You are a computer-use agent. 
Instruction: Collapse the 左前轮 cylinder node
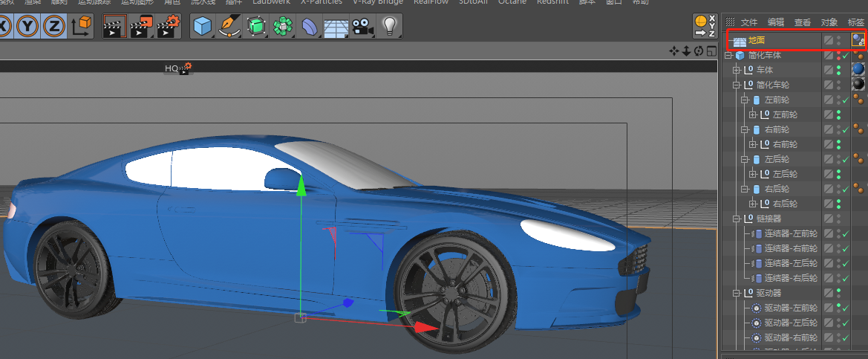[745, 100]
